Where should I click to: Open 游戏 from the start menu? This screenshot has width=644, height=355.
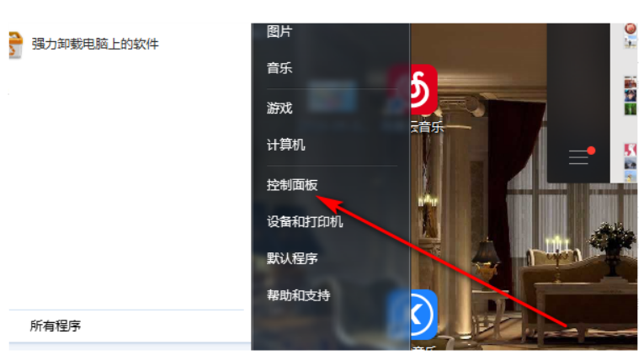click(279, 108)
